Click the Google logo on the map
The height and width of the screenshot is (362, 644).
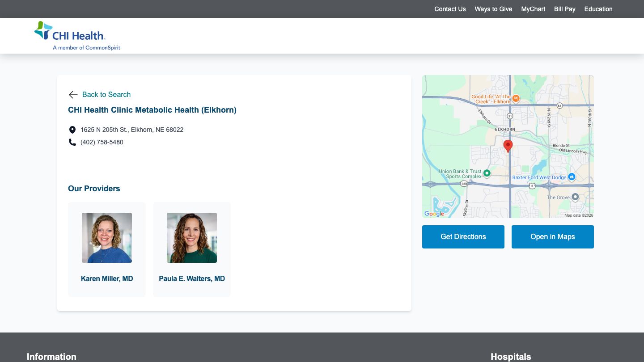(433, 214)
